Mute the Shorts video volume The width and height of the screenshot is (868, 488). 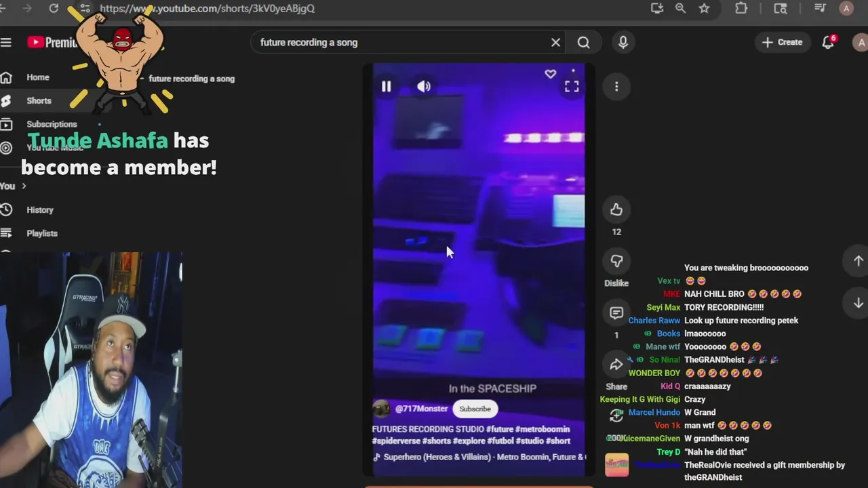[424, 86]
